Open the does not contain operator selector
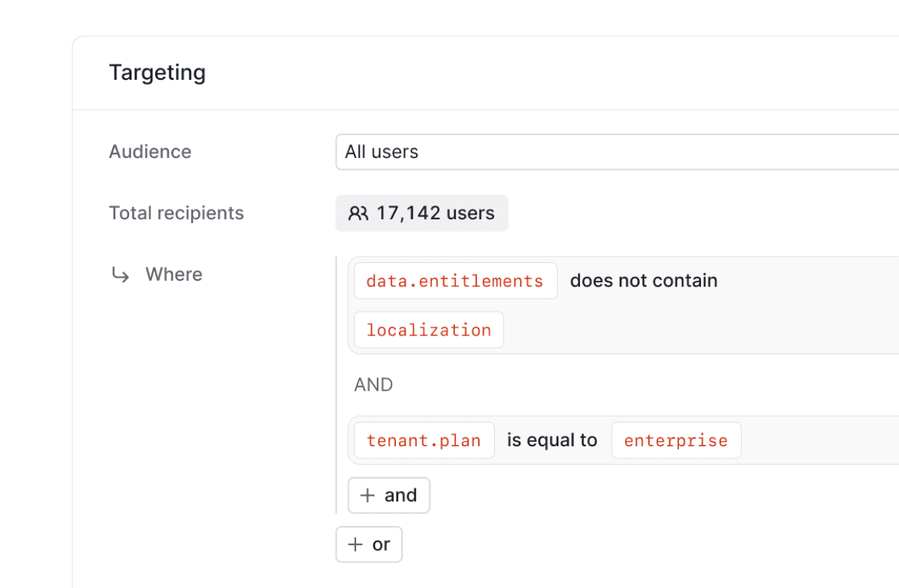 [643, 281]
